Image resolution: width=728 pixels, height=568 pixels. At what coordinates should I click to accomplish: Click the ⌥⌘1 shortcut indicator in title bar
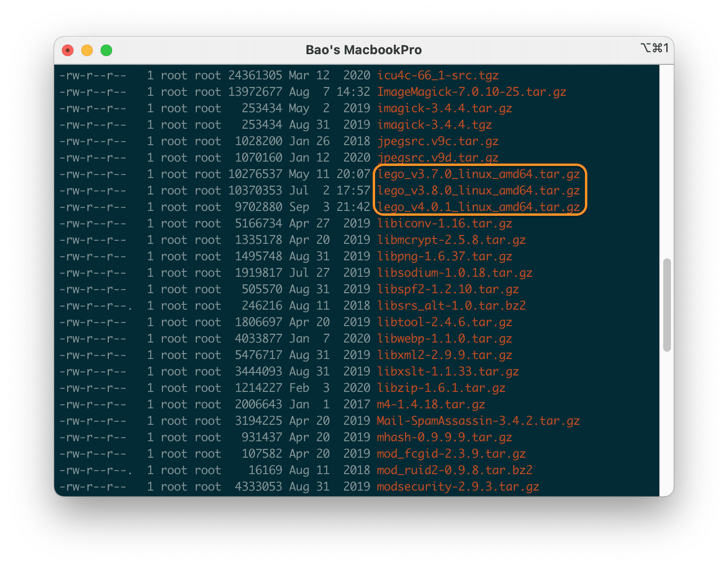tap(655, 48)
